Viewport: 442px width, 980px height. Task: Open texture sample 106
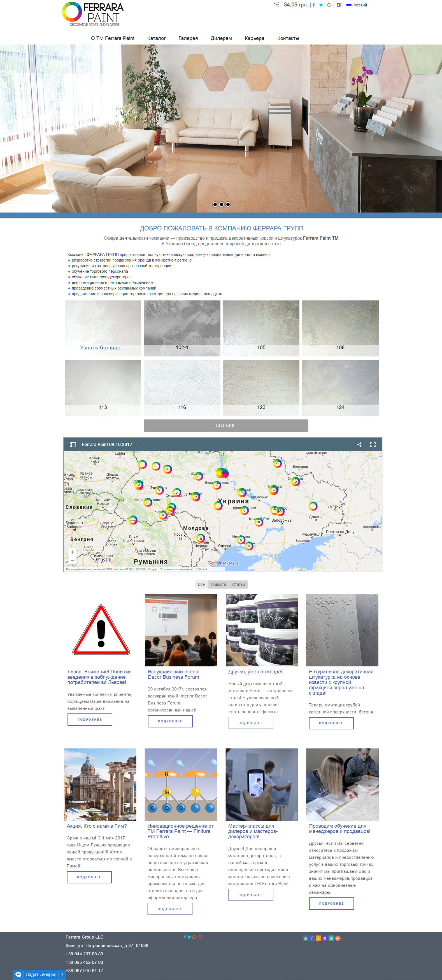click(x=340, y=328)
